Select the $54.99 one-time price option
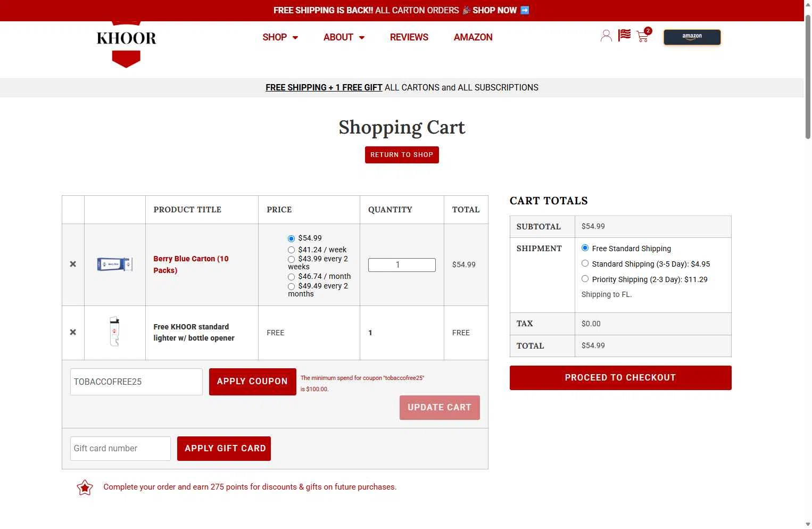Image resolution: width=812 pixels, height=529 pixels. point(291,238)
